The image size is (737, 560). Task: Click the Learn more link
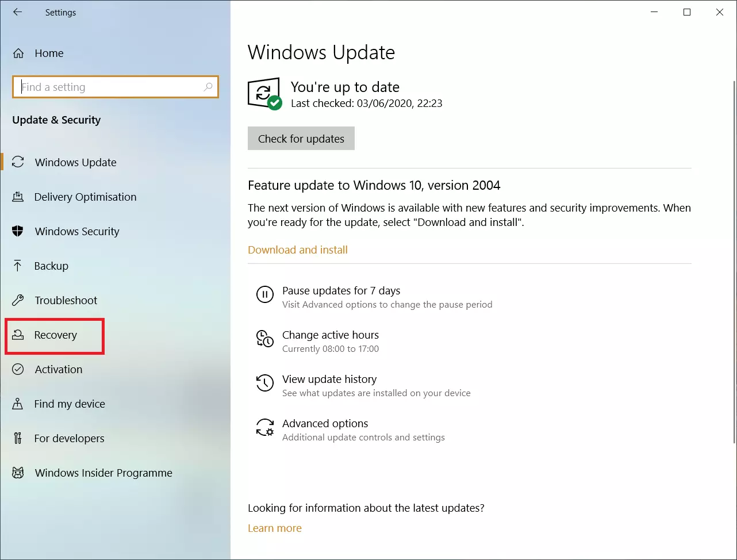coord(275,528)
